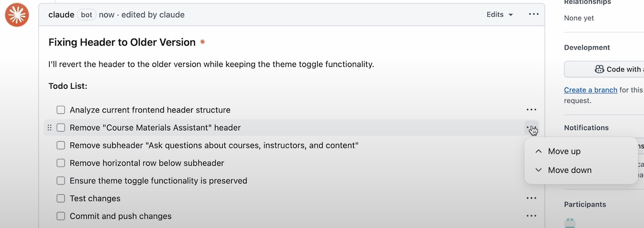Click the claude author name

pos(61,15)
